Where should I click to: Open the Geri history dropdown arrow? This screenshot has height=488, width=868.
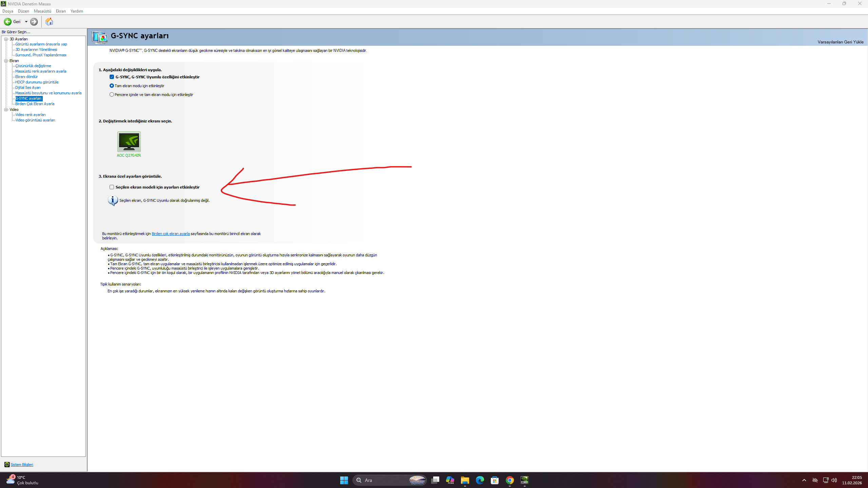26,22
